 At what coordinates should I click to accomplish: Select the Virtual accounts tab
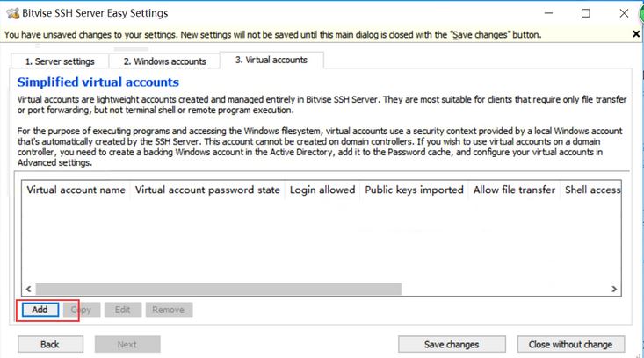pyautogui.click(x=271, y=60)
